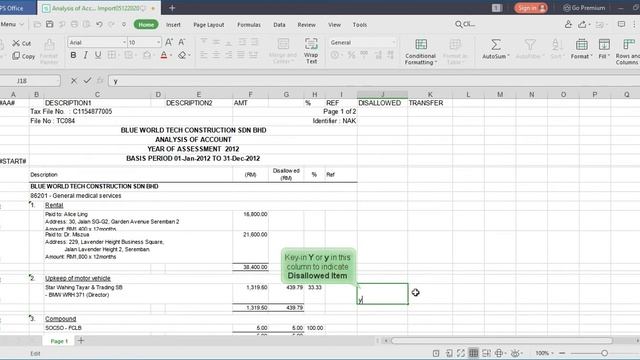Cut the selected cell content
Image resolution: width=640 pixels, height=360 pixels.
[x=22, y=43]
